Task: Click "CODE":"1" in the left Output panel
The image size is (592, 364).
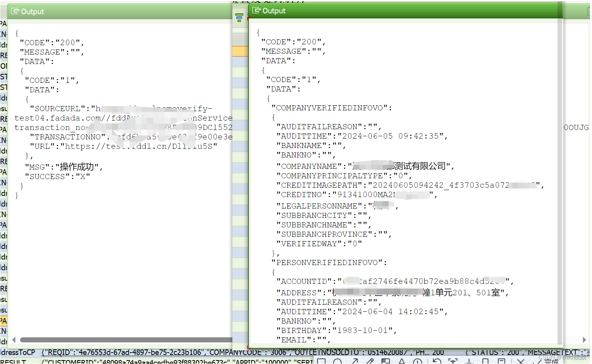Action: [52, 80]
